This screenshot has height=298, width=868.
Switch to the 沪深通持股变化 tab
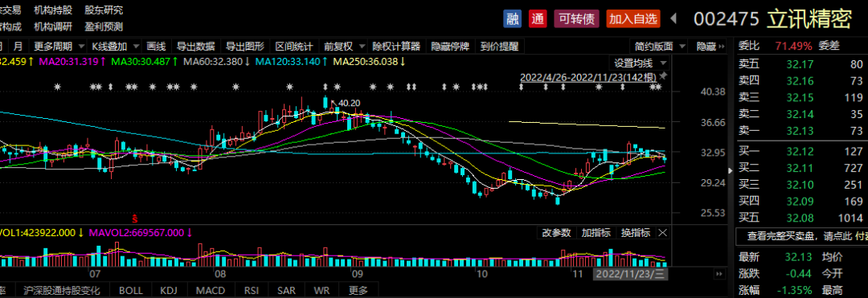point(61,290)
